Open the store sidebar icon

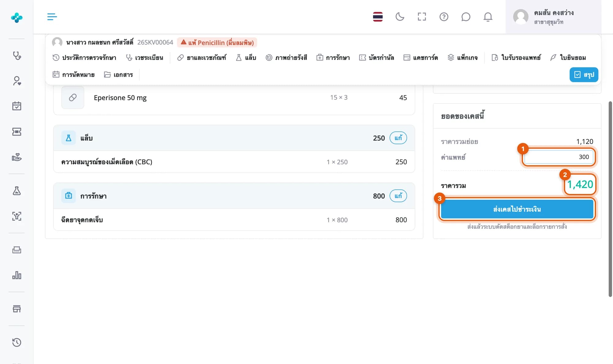point(17,309)
